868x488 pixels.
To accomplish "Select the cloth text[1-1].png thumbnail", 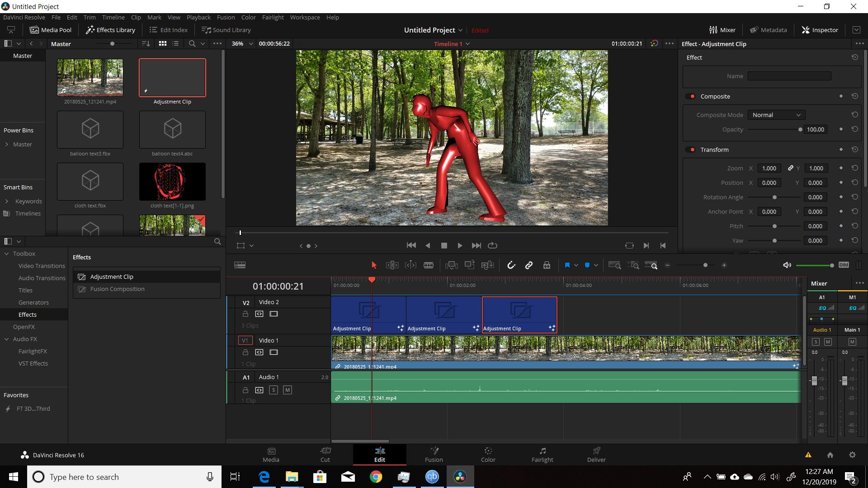I will (x=172, y=182).
